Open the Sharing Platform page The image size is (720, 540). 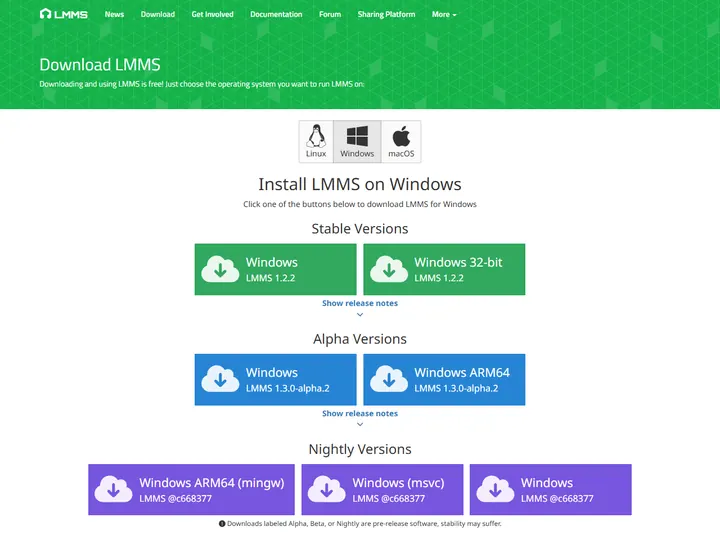[386, 14]
